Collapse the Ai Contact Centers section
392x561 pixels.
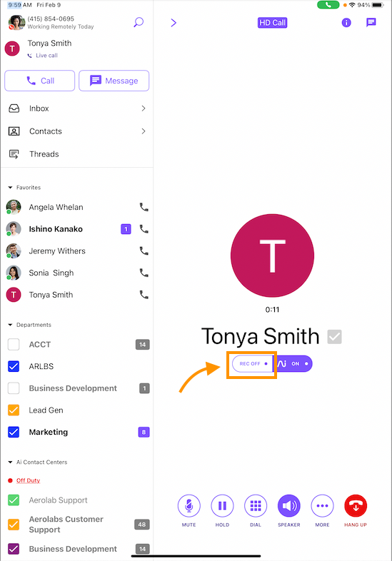coord(11,463)
